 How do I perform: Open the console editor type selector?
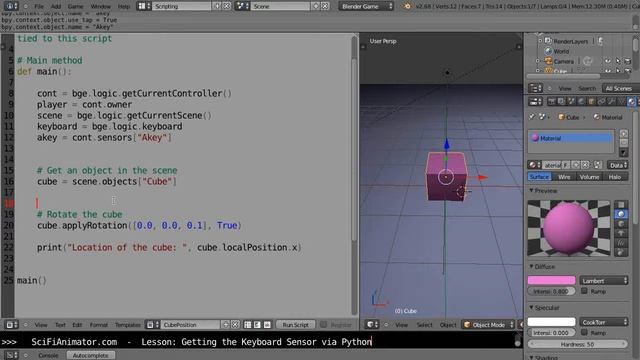pos(11,356)
